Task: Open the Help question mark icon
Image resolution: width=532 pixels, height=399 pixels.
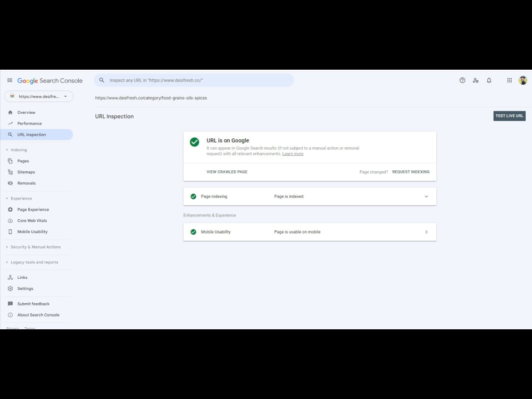Action: (462, 80)
